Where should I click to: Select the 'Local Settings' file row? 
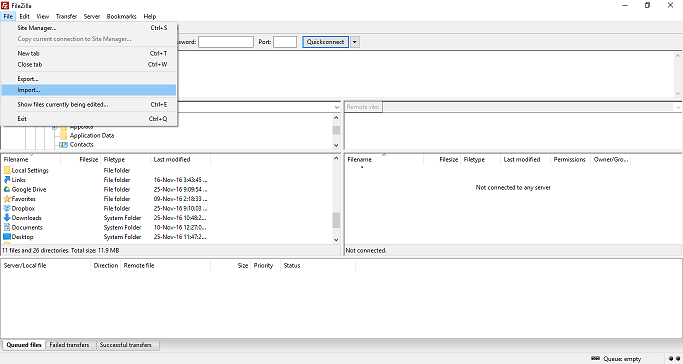pyautogui.click(x=166, y=170)
